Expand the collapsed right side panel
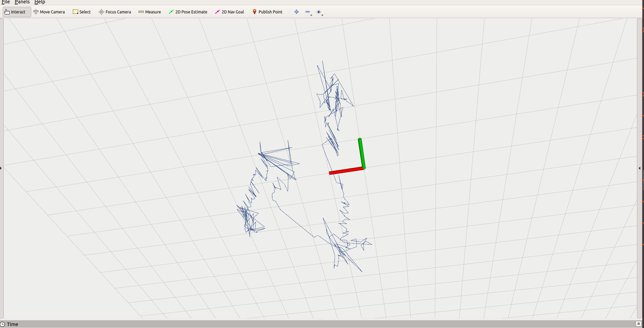Screen dimensions: 644x328 (x=640, y=168)
